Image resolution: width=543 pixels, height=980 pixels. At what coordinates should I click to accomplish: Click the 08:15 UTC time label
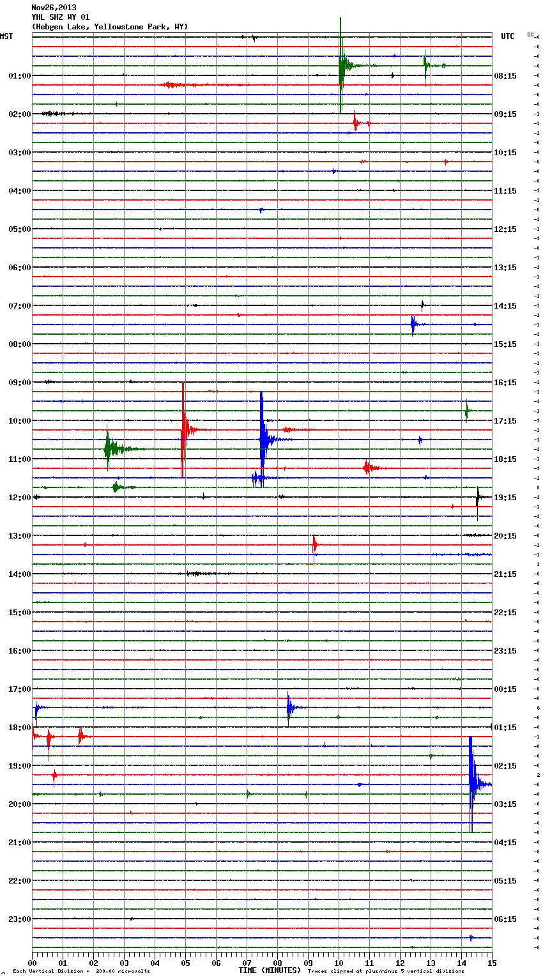pos(505,75)
